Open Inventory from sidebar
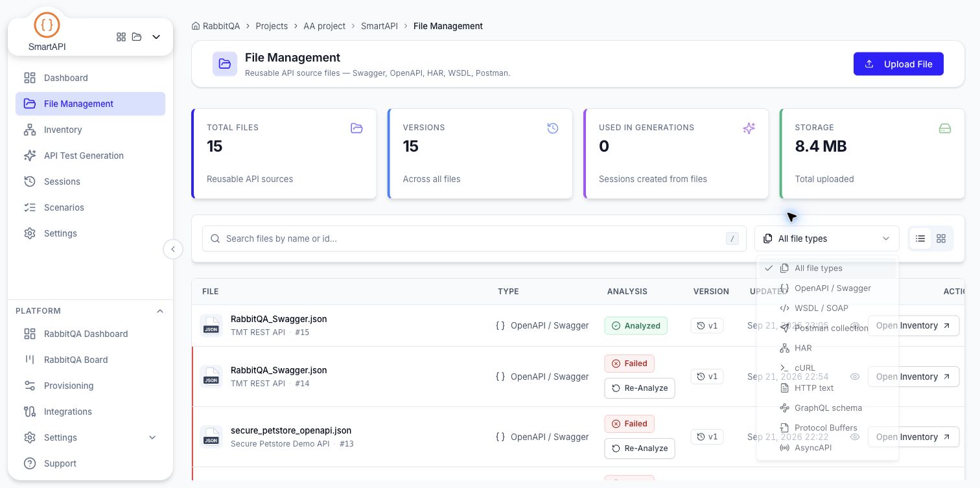Image resolution: width=980 pixels, height=488 pixels. 90,130
